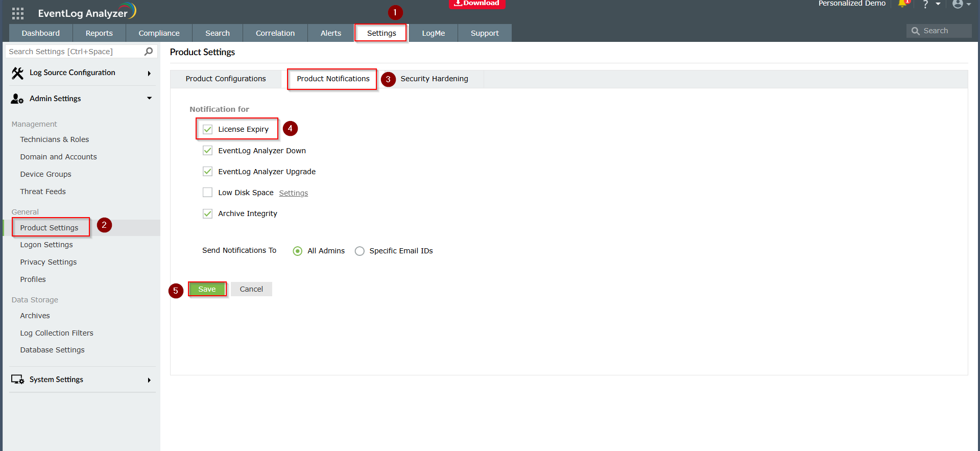Screen dimensions: 980x451
Task: Switch to the Search tab
Action: (x=218, y=33)
